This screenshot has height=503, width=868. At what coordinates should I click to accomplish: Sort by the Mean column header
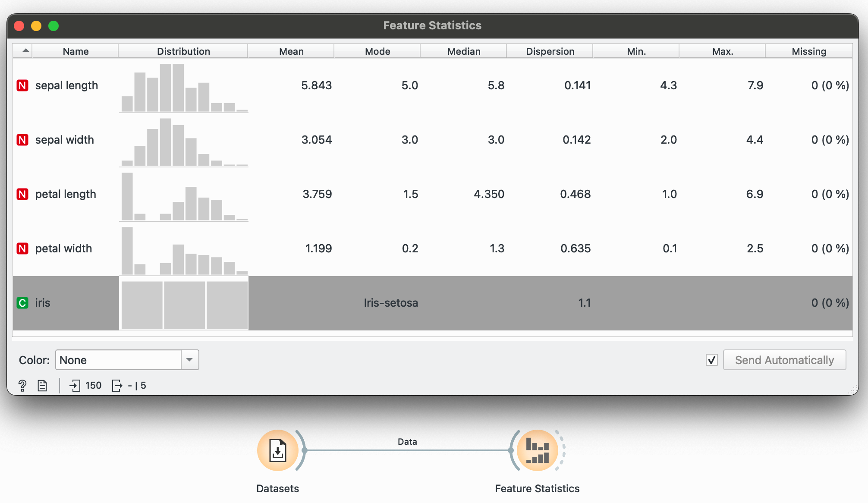291,51
